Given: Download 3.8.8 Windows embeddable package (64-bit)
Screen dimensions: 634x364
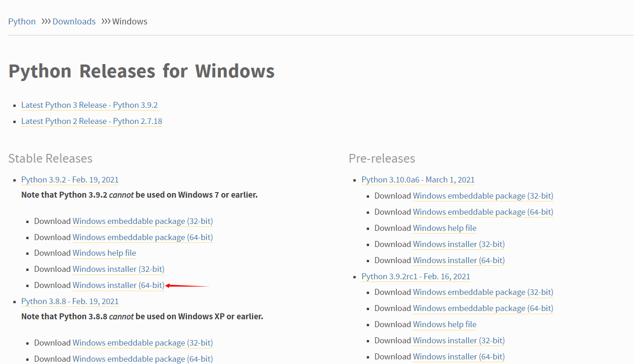Looking at the screenshot, I should (x=143, y=359).
